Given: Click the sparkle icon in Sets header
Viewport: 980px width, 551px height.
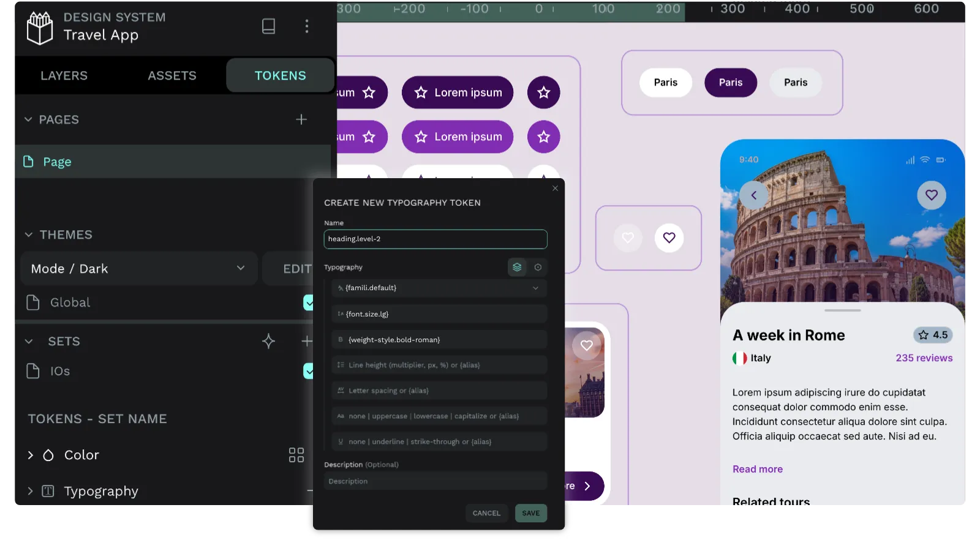Looking at the screenshot, I should pyautogui.click(x=268, y=341).
